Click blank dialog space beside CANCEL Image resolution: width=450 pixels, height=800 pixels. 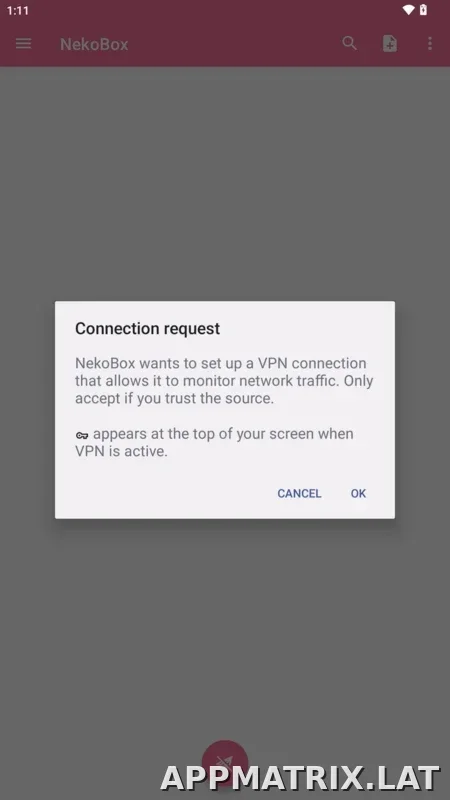pos(163,493)
